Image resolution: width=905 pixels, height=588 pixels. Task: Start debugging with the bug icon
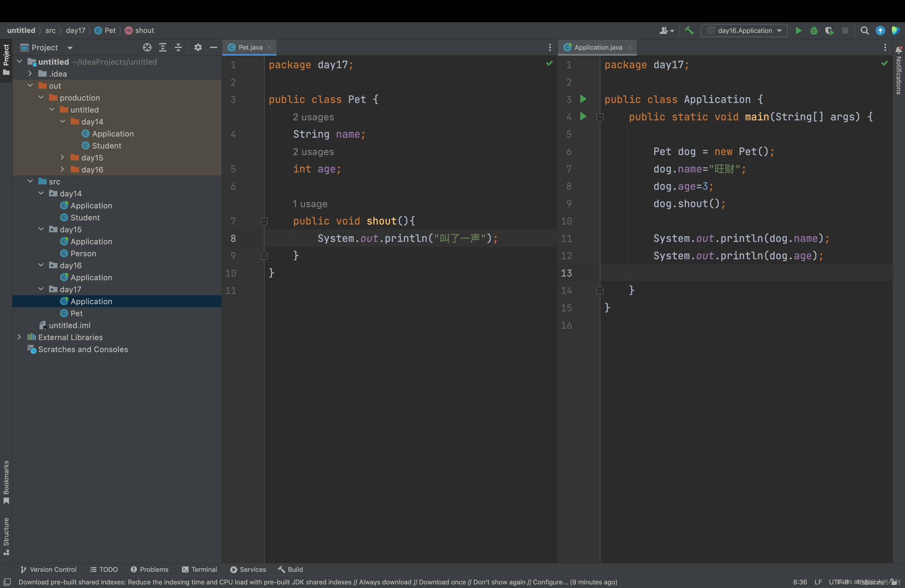814,31
